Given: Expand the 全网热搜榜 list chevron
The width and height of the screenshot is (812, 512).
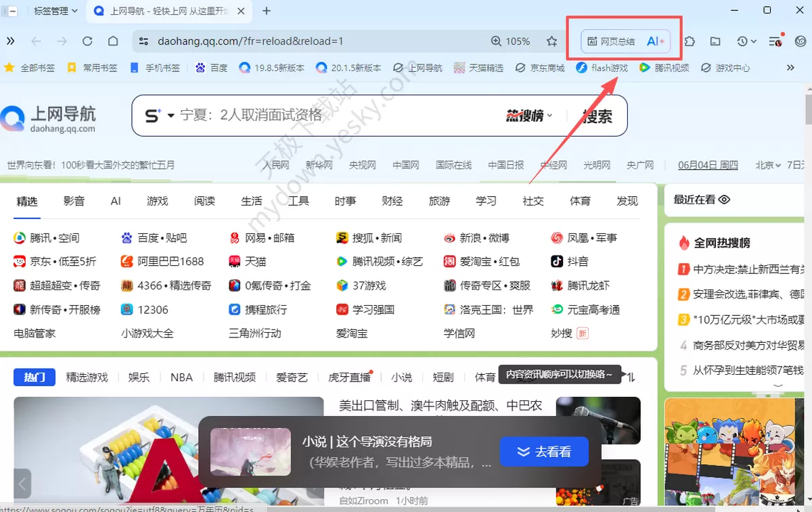Looking at the screenshot, I should coord(778,386).
